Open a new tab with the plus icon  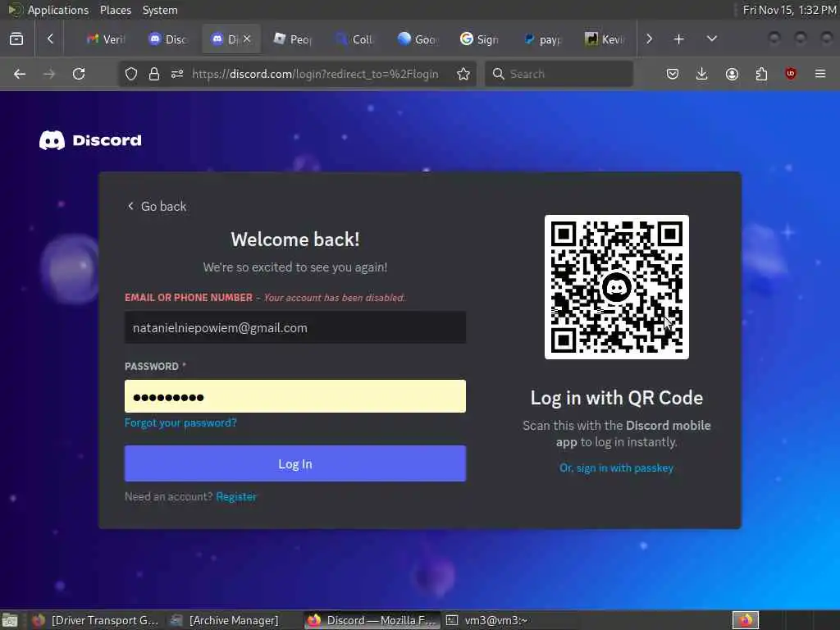click(x=678, y=39)
